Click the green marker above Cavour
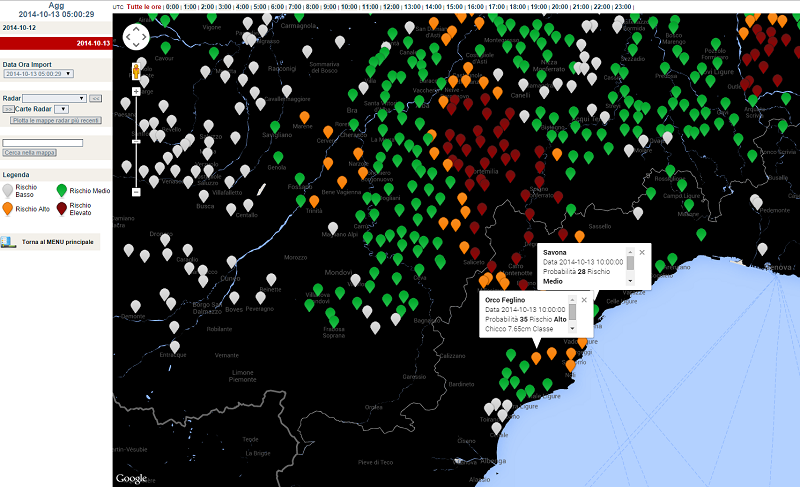Screen dimensions: 800x487 pyautogui.click(x=165, y=48)
